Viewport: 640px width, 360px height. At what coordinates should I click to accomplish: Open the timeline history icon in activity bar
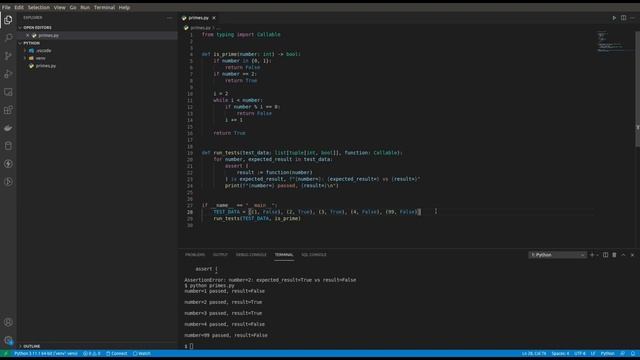(x=8, y=182)
